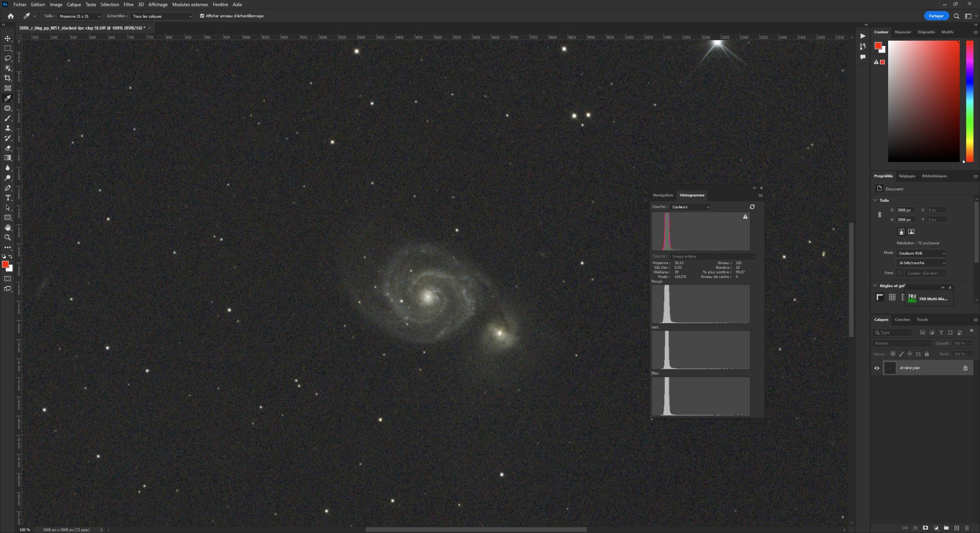Screen dimensions: 980x533
Task: Open the Filtre menu
Action: 128,4
